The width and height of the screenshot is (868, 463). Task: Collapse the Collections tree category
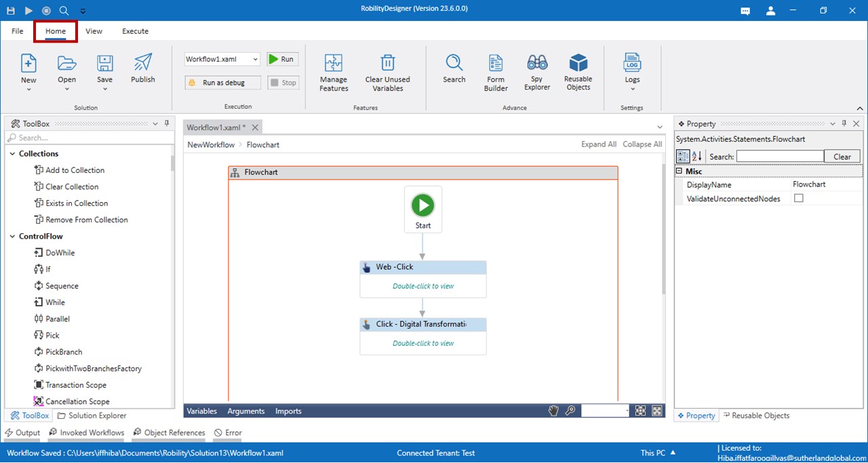click(12, 154)
